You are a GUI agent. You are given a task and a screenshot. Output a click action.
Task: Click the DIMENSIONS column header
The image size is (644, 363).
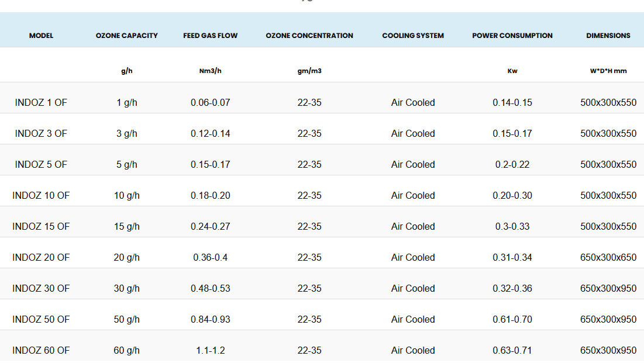click(x=608, y=36)
